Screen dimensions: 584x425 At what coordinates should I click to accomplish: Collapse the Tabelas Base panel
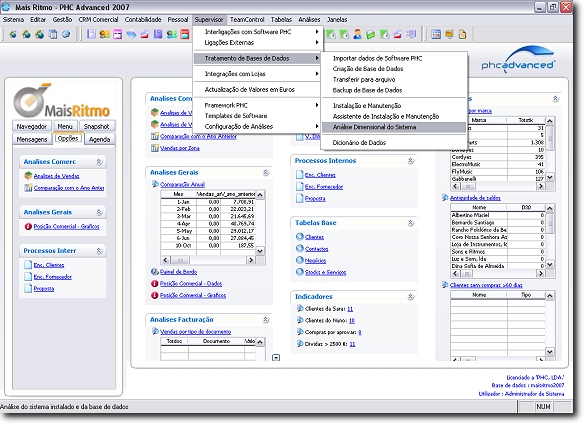(x=410, y=223)
